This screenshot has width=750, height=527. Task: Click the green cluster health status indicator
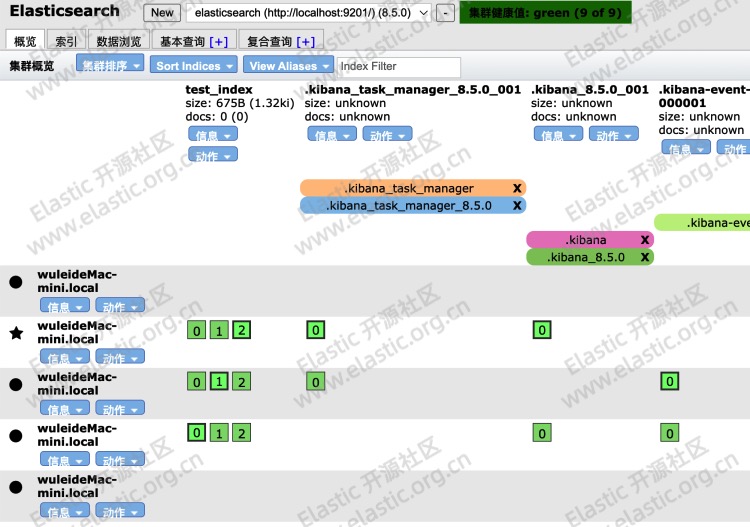point(546,12)
